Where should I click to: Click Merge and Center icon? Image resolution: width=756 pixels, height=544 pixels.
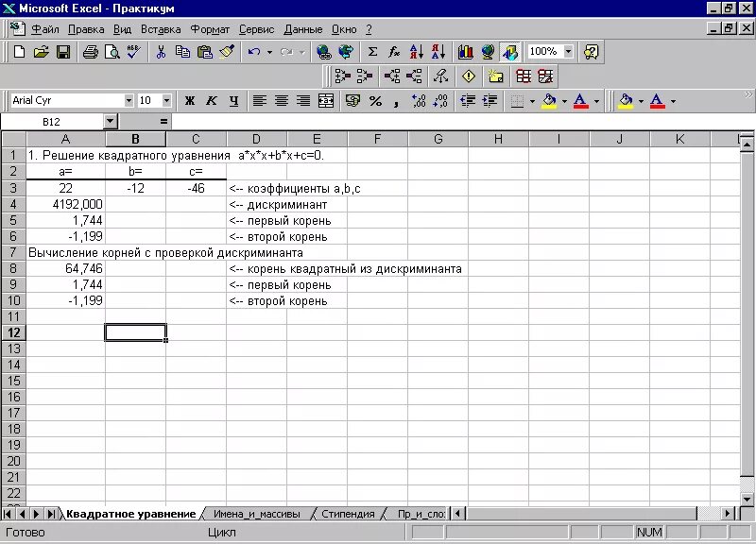[x=326, y=101]
